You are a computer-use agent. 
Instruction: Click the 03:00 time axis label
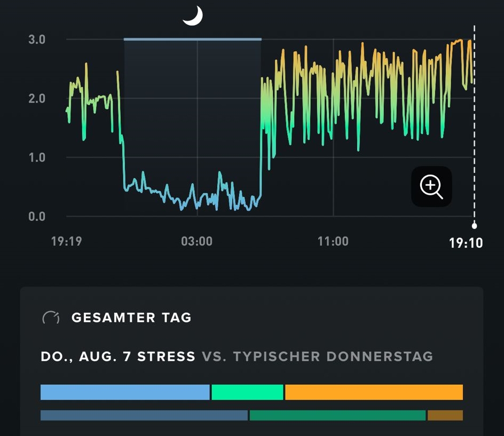coord(196,242)
